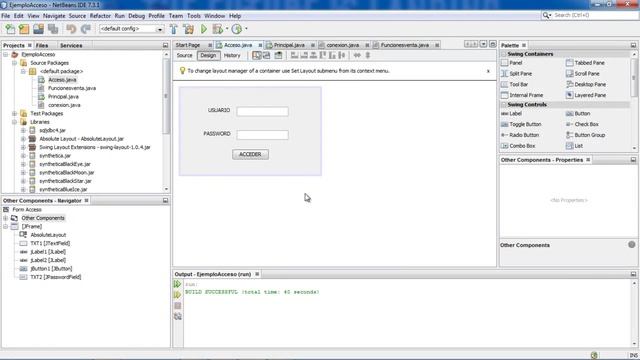The image size is (640, 360).
Task: Select jButton1 in Navigator tree
Action: (51, 269)
